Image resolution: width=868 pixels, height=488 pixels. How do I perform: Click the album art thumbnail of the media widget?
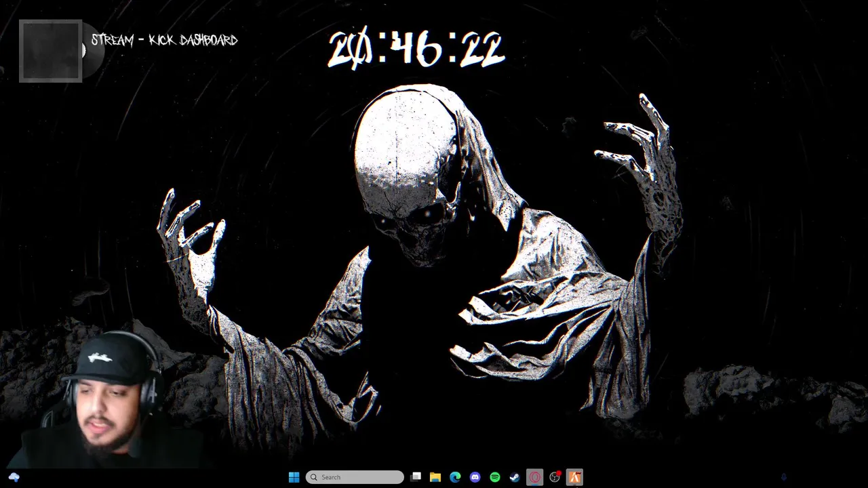[50, 51]
